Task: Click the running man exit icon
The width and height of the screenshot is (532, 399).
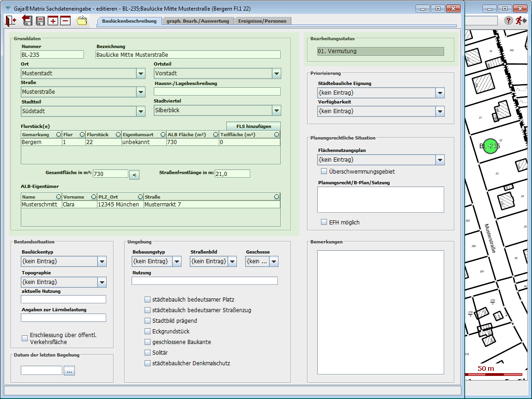Action: point(521,20)
